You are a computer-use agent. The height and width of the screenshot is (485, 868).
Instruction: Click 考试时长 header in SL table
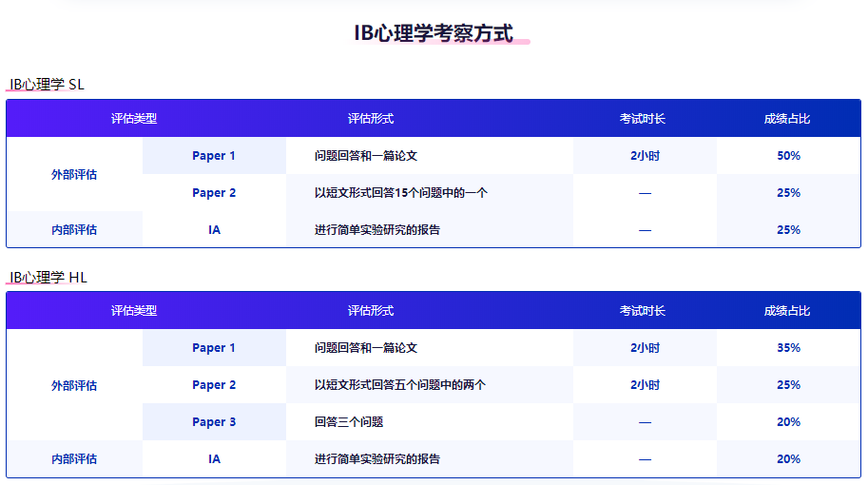pyautogui.click(x=642, y=119)
